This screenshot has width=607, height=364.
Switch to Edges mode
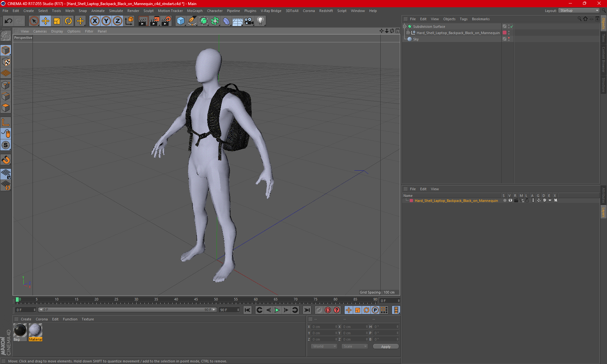pyautogui.click(x=6, y=96)
